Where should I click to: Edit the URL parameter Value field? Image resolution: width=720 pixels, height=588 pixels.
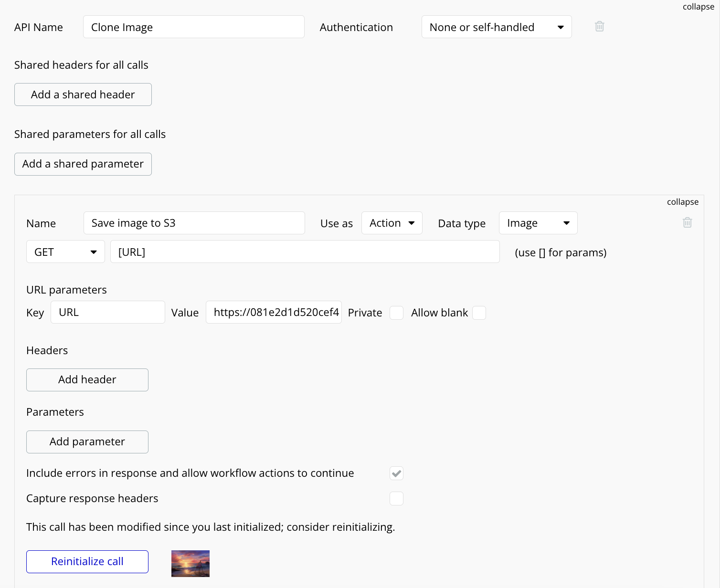tap(274, 313)
